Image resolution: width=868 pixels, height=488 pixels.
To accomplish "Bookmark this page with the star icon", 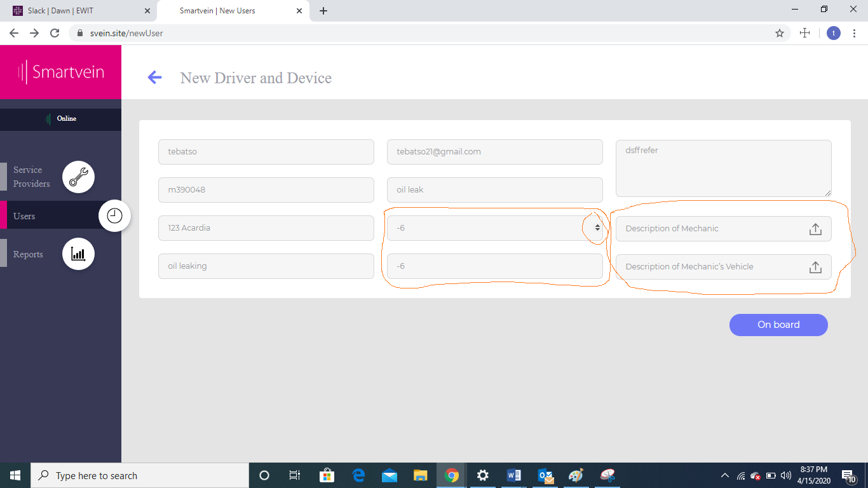I will coord(780,33).
